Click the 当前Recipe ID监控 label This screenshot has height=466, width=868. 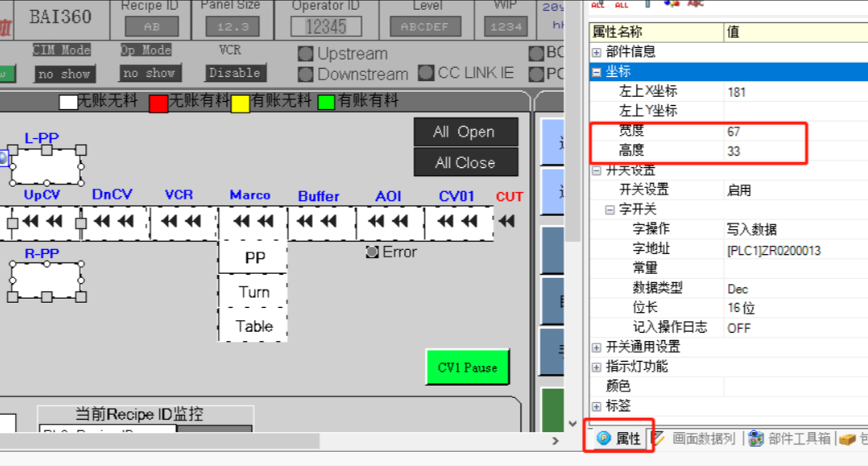[x=139, y=414]
